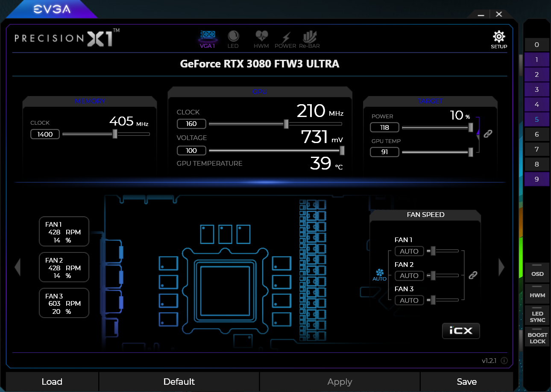Click the 39 °C GPU temperature reading
Screen dimensions: 551x392
pos(326,164)
